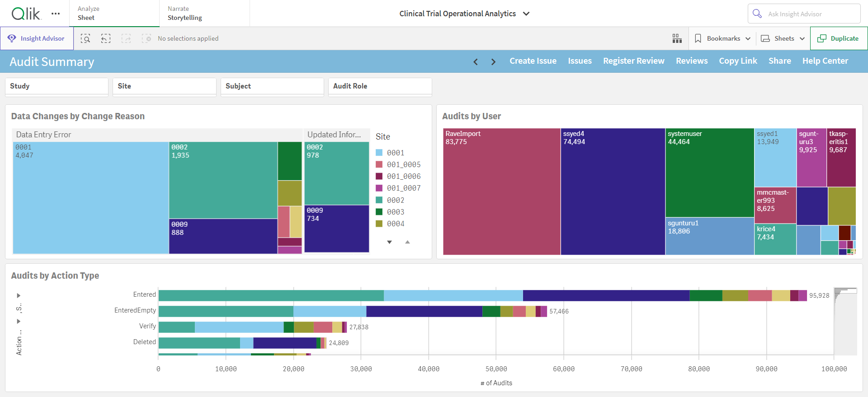Click the legend scroll-down arrow
Image resolution: width=868 pixels, height=397 pixels.
(x=389, y=242)
